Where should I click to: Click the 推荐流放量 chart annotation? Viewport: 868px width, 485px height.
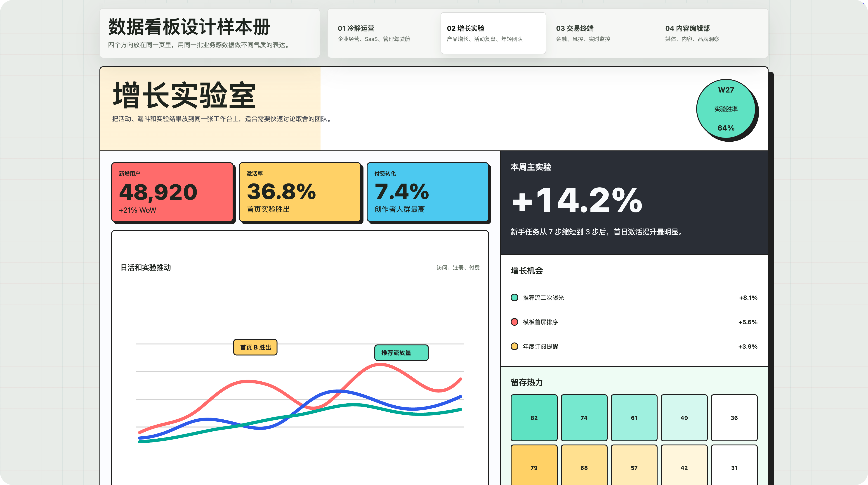tap(401, 353)
